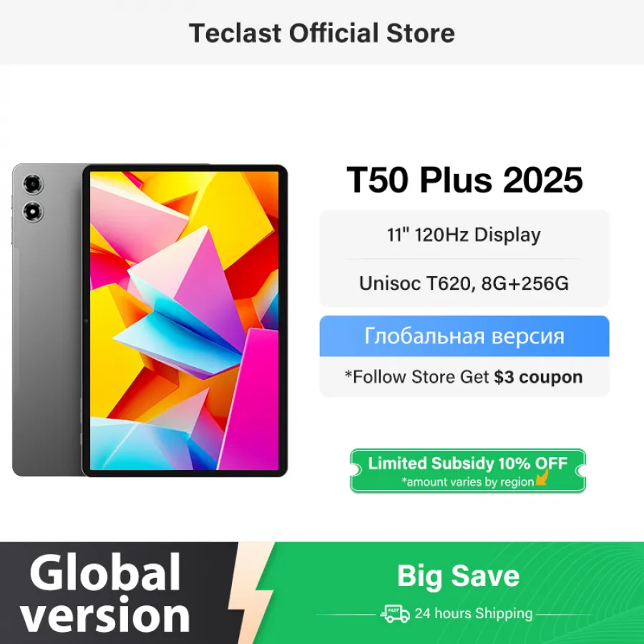This screenshot has width=644, height=644.
Task: Click the lightning bolt divider graphic
Action: point(251,592)
